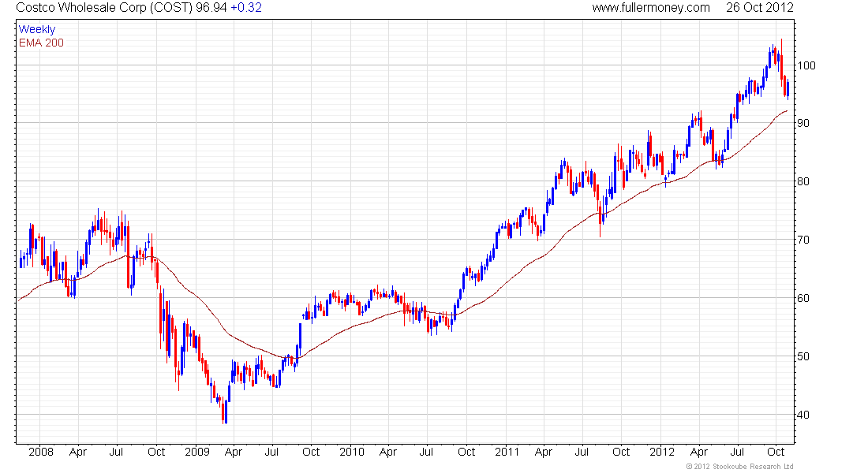
Task: Click the October 2012 peak candle above 100
Action: (782, 61)
